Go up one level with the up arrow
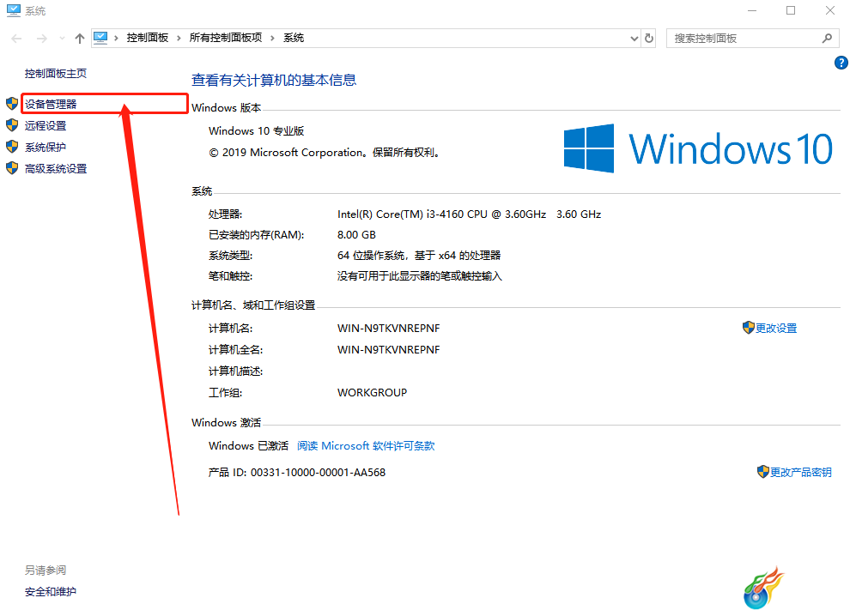The height and width of the screenshot is (616, 850). [x=80, y=38]
